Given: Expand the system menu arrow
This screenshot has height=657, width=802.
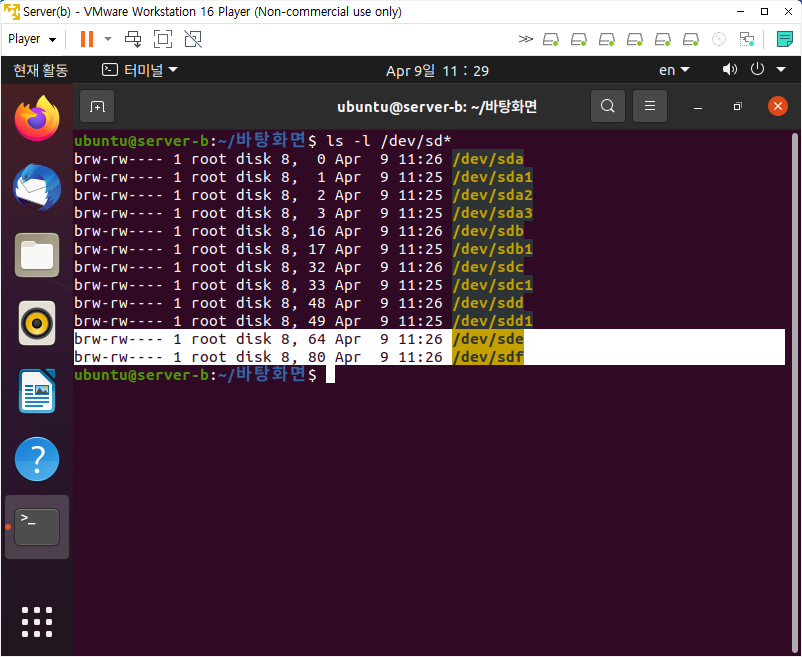Looking at the screenshot, I should (781, 70).
